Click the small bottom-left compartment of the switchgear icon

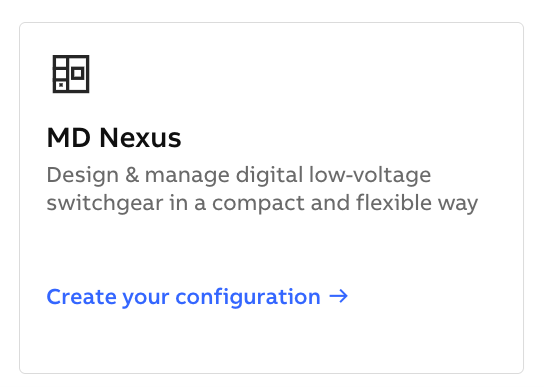point(61,85)
